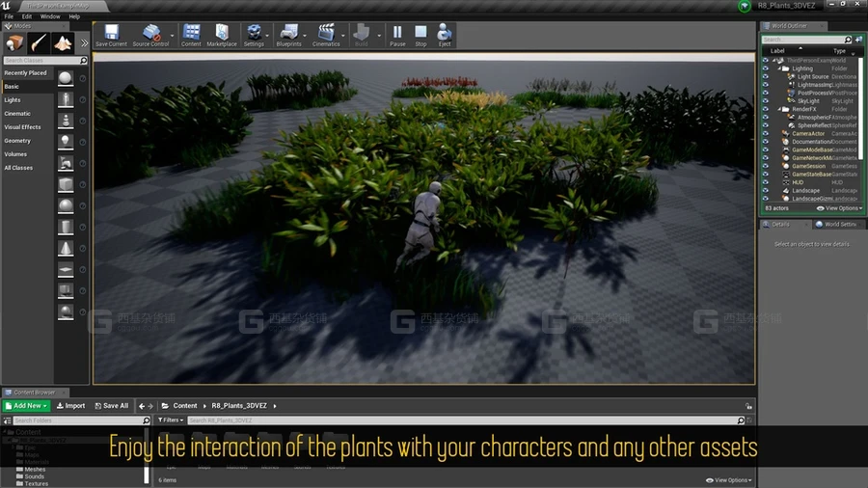
Task: Open the Content toolbar button
Action: [x=191, y=35]
